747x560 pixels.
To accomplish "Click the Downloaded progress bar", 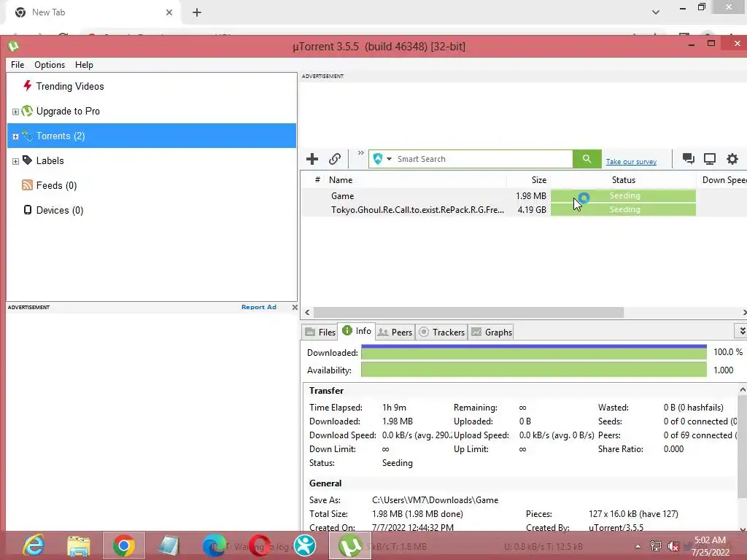I will coord(533,352).
